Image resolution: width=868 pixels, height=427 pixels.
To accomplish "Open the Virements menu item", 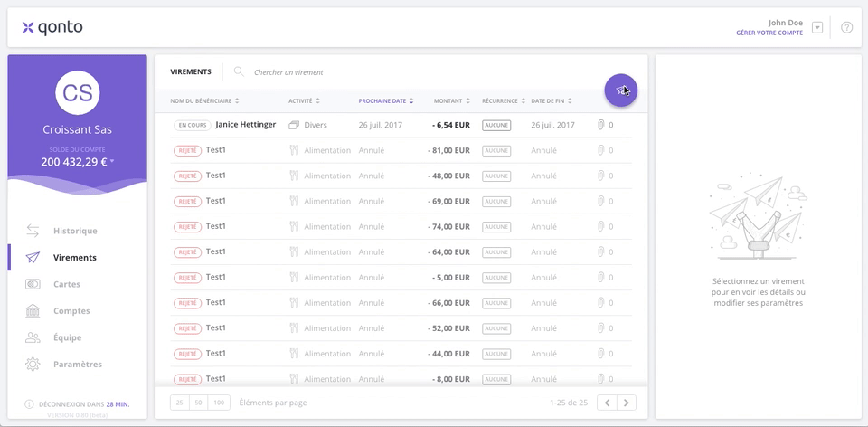I will (75, 258).
